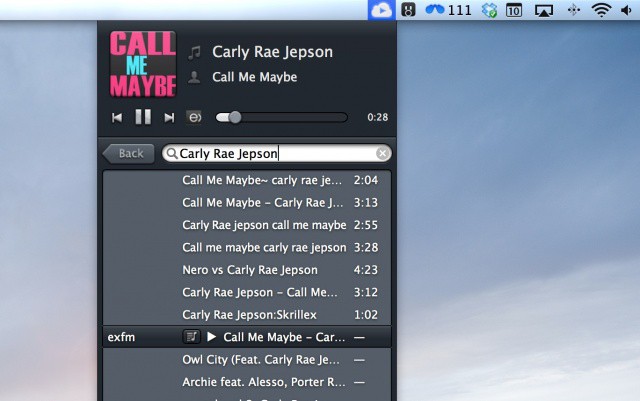Focus the Carly Rae Jepson search field
640x401 pixels.
coord(277,154)
